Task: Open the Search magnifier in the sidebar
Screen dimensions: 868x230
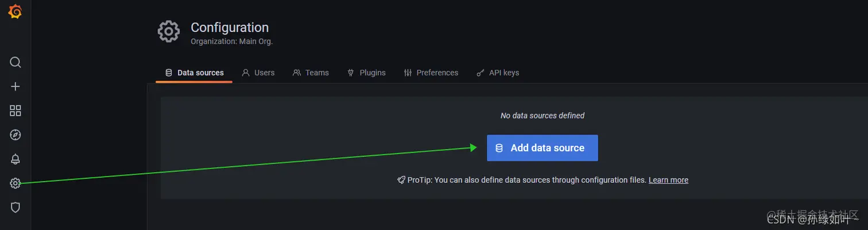Action: (x=15, y=62)
